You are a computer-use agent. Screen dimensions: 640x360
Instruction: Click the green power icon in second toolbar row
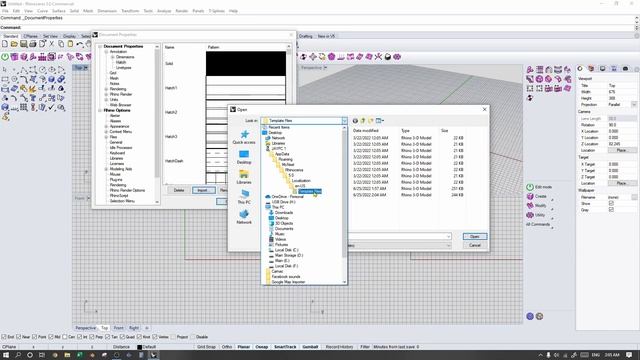click(x=5, y=57)
